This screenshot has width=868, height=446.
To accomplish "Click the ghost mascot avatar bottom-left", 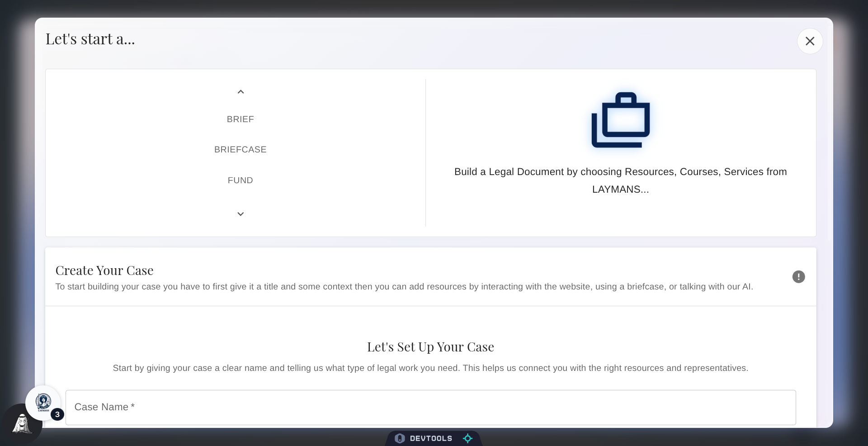I will click(22, 424).
